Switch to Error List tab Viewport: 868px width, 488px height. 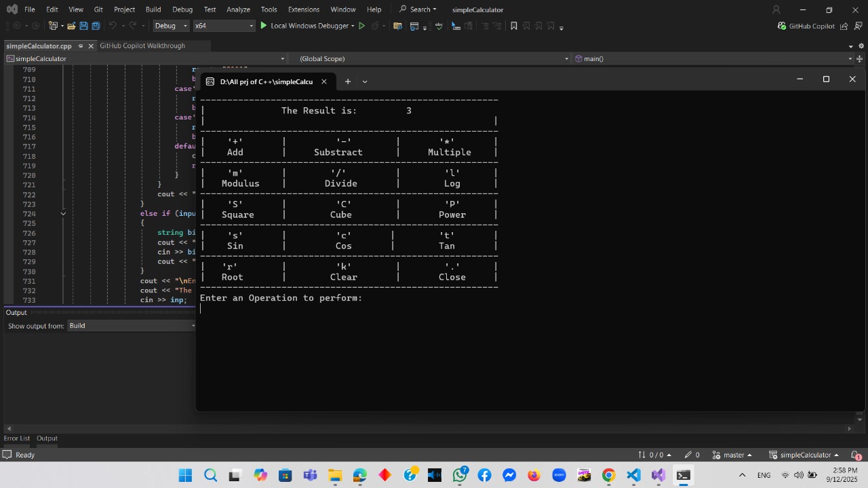tap(17, 438)
